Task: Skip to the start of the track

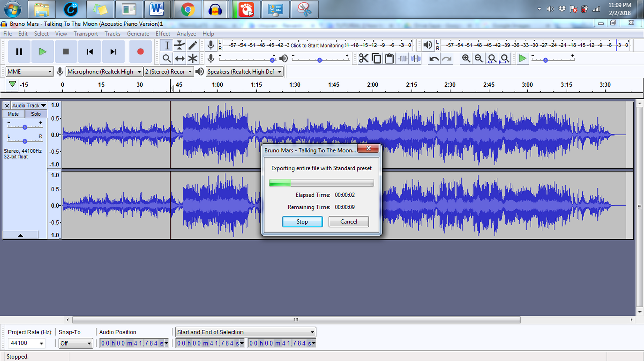Action: click(x=90, y=51)
